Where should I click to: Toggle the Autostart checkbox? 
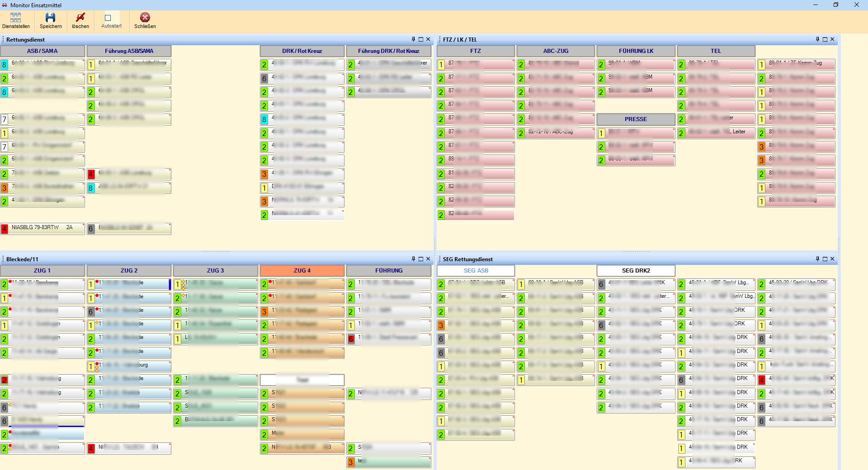pos(108,18)
